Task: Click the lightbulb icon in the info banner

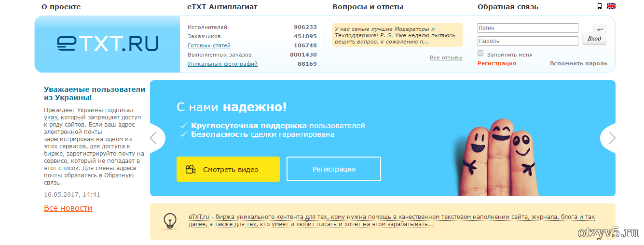Action: pyautogui.click(x=169, y=221)
